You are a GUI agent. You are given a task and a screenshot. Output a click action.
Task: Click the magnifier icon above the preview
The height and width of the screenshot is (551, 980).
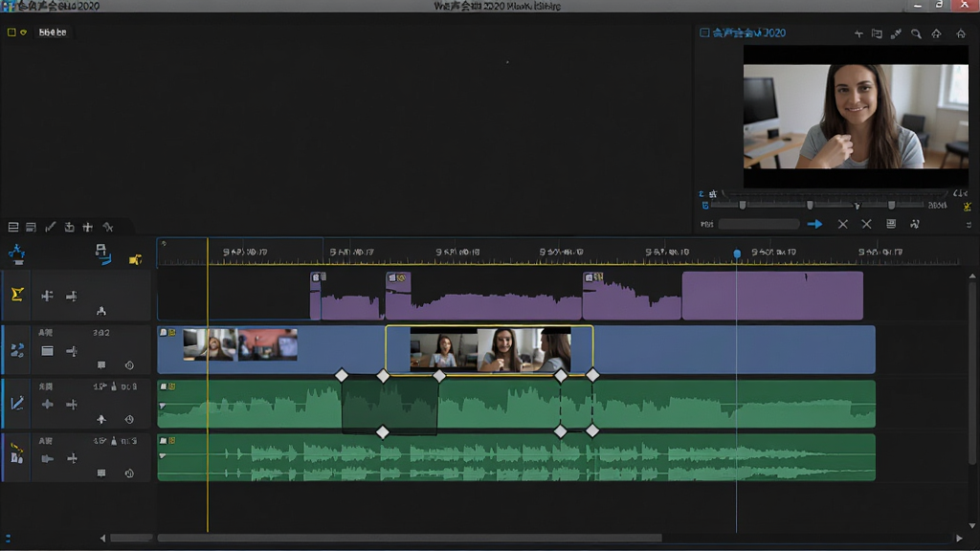click(x=916, y=33)
